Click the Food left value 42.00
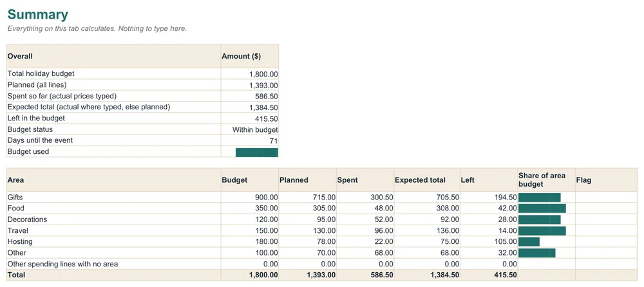This screenshot has height=287, width=644. 507,208
